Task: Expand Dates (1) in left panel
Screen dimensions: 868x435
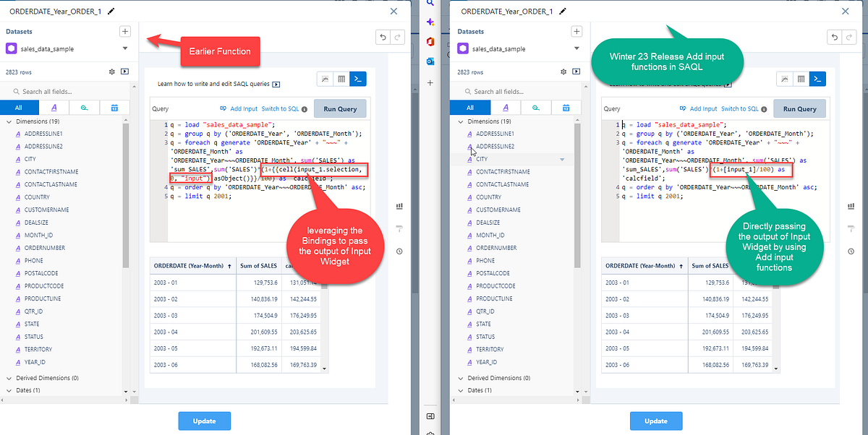Action: click(9, 390)
